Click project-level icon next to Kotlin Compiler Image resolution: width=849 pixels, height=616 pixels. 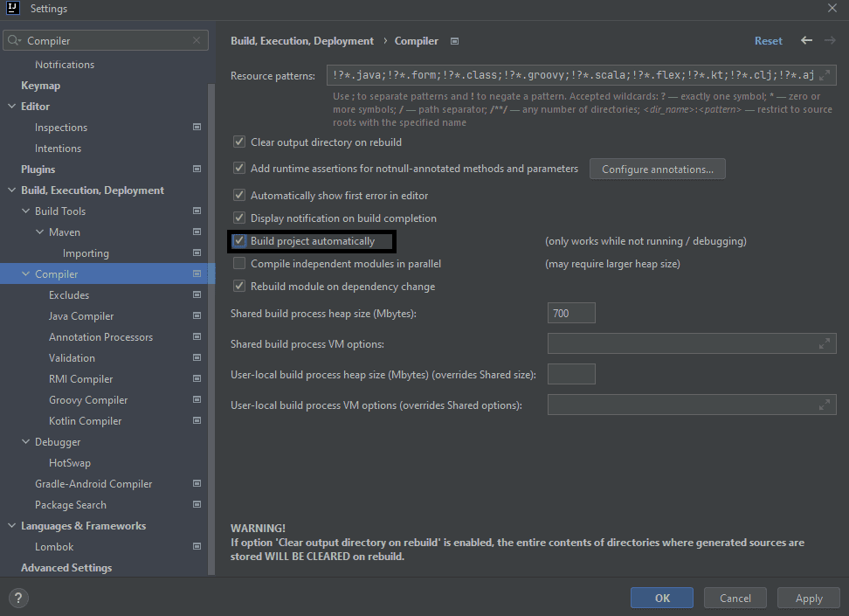pos(197,421)
